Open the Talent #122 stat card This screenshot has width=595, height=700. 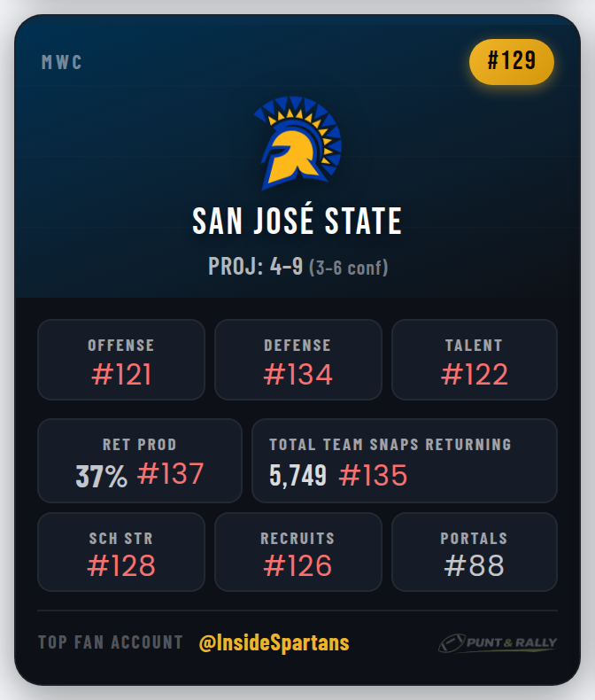(475, 360)
